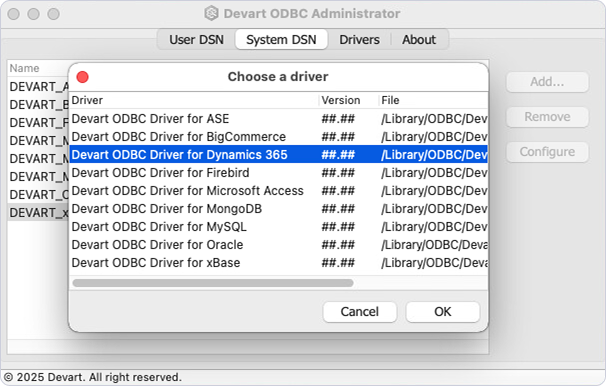606x386 pixels.
Task: Click the Version column header
Action: pos(349,100)
